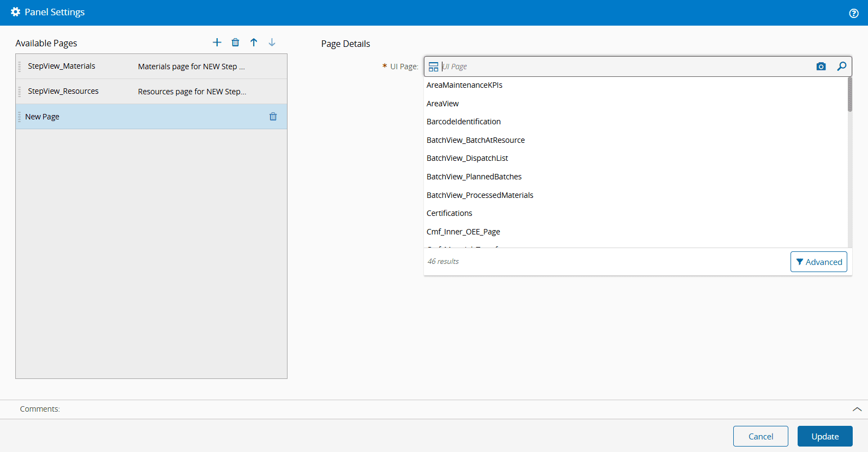Image resolution: width=868 pixels, height=452 pixels.
Task: Click the Update button
Action: (824, 436)
